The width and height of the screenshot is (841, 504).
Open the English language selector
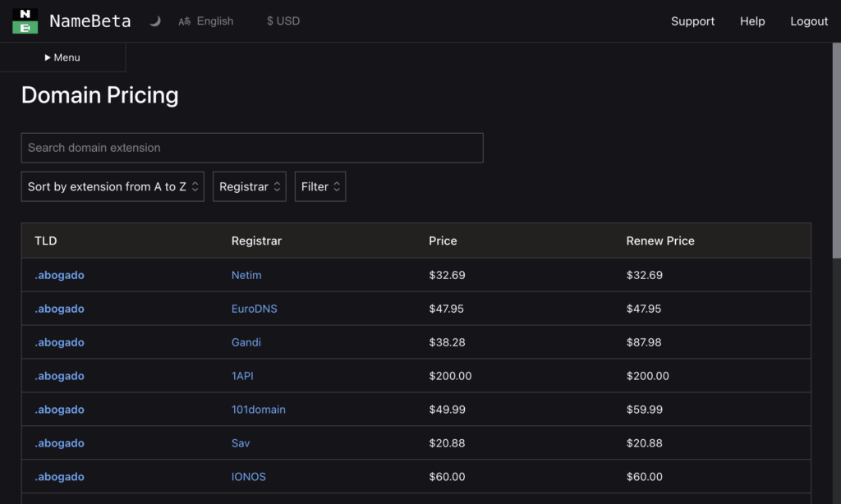[x=206, y=21]
